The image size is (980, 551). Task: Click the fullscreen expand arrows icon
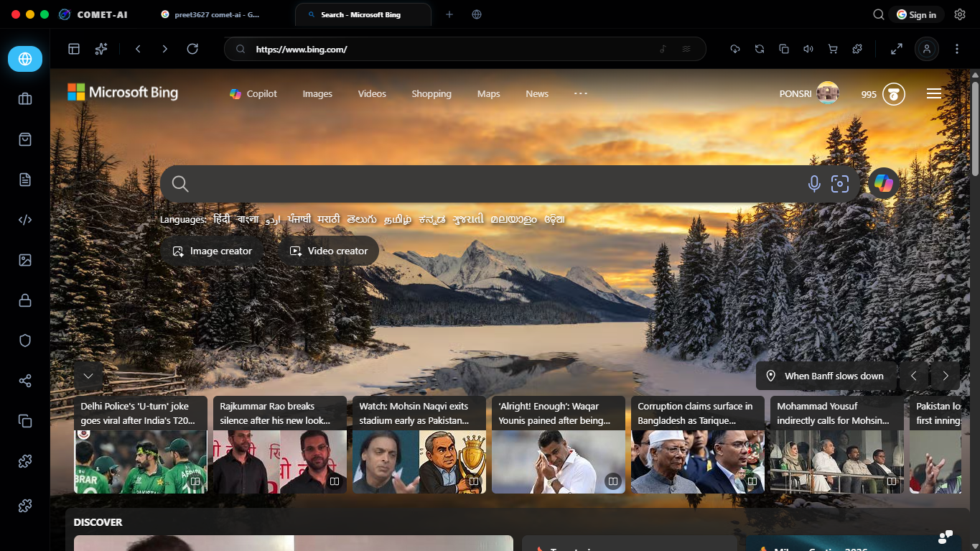pyautogui.click(x=897, y=49)
